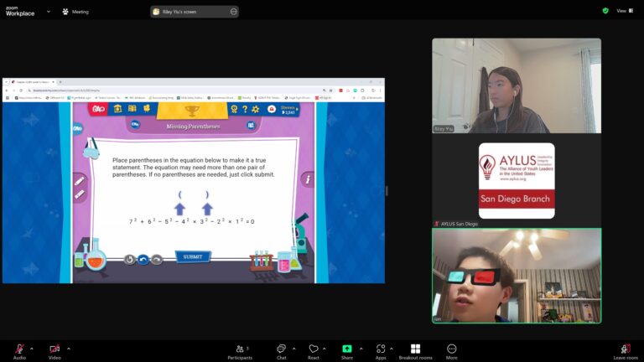Select the active tab in the shared browser

33,82
